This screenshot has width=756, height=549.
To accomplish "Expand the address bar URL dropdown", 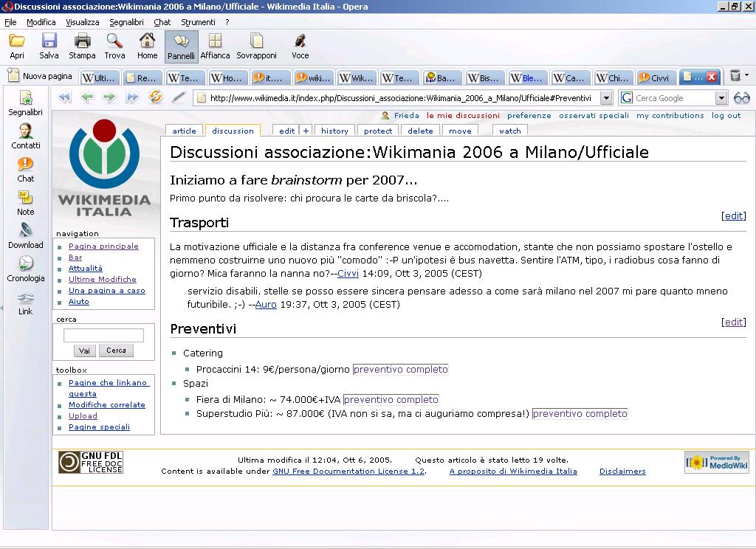I will click(x=606, y=98).
